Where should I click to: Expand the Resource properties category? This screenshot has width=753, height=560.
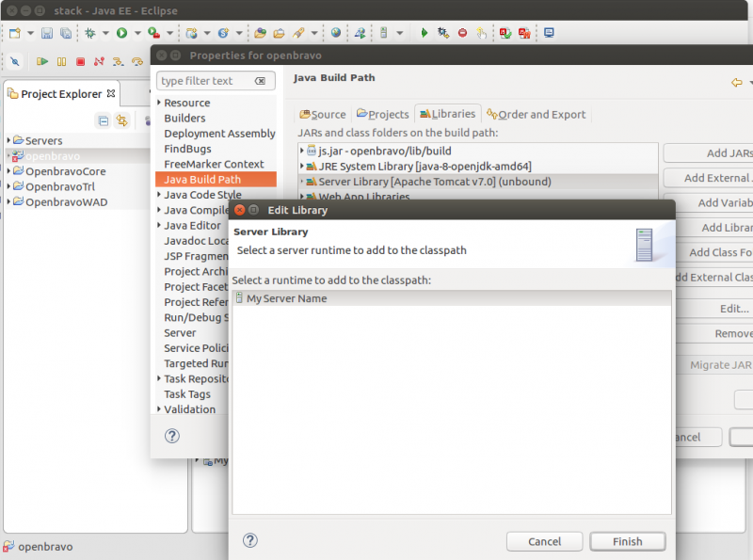(x=159, y=103)
